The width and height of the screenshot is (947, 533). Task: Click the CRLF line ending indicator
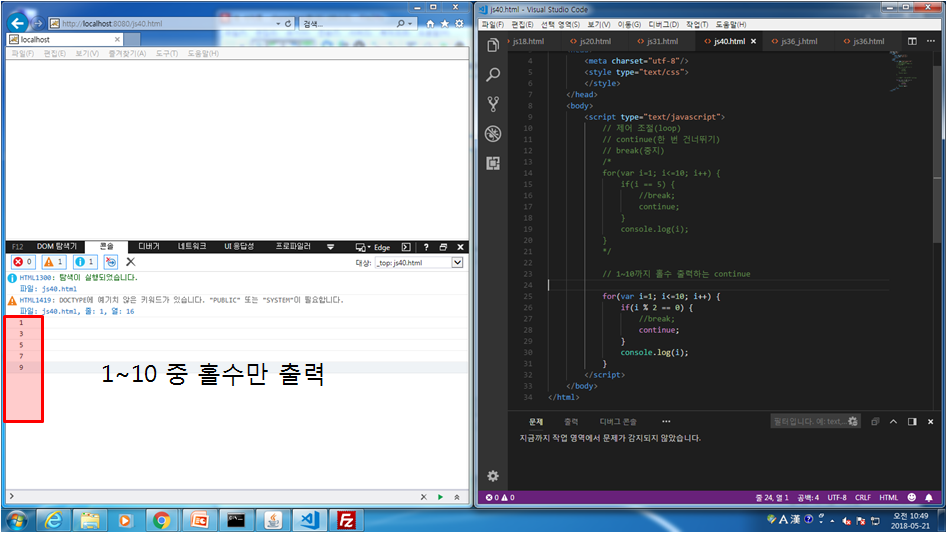click(x=862, y=497)
